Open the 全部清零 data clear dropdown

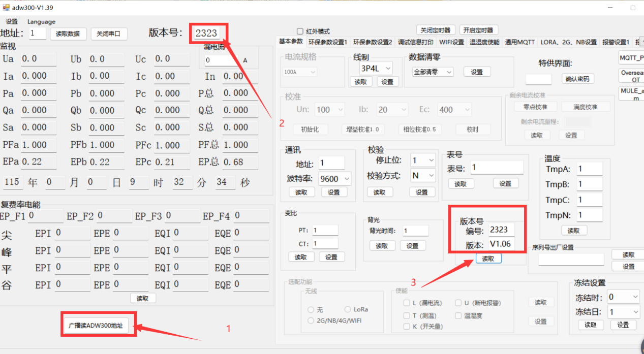pos(433,72)
